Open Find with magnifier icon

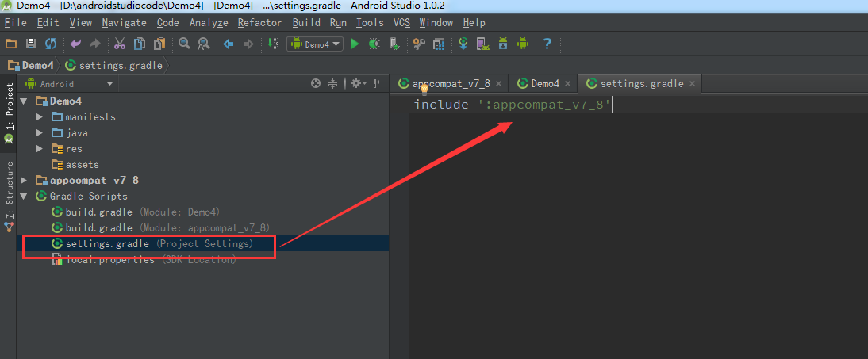(x=184, y=44)
